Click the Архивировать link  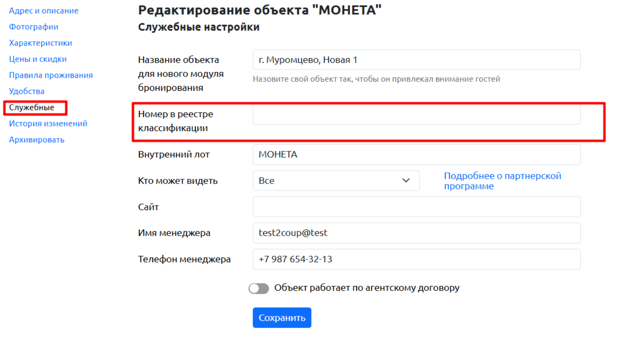coord(37,140)
